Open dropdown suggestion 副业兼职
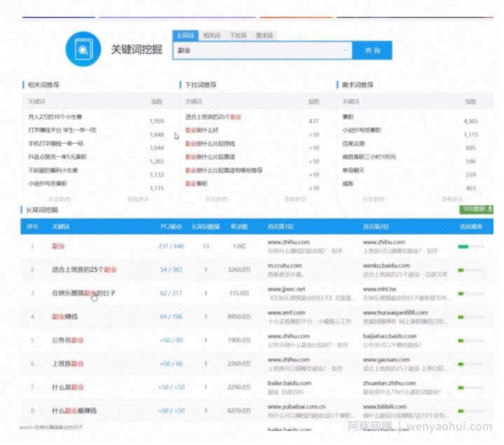Image resolution: width=504 pixels, height=445 pixels. [x=196, y=184]
